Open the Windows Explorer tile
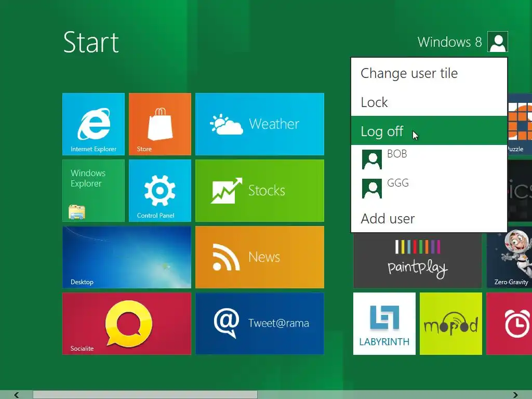Screen dimensions: 532x399 click(x=94, y=190)
